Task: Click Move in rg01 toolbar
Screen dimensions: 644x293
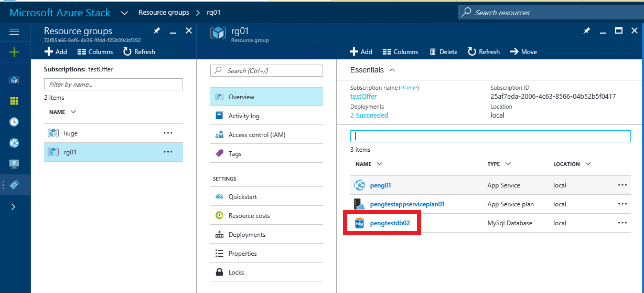Action: [523, 51]
